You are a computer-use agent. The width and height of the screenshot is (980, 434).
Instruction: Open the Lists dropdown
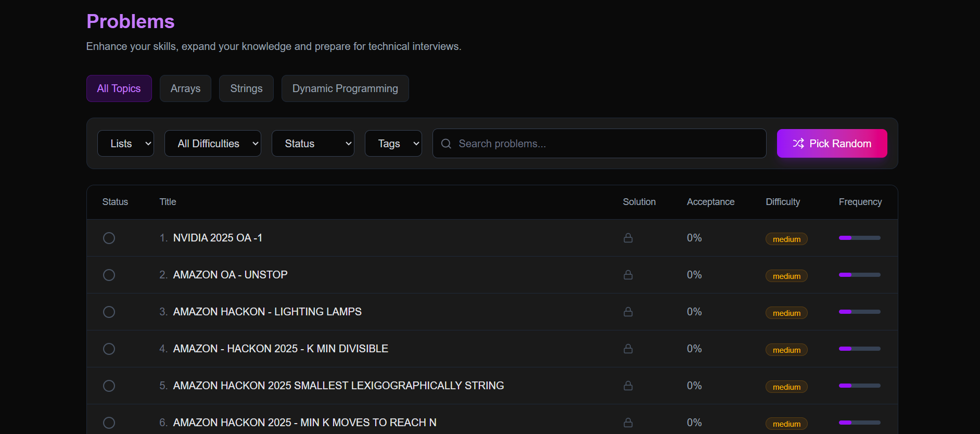(125, 143)
